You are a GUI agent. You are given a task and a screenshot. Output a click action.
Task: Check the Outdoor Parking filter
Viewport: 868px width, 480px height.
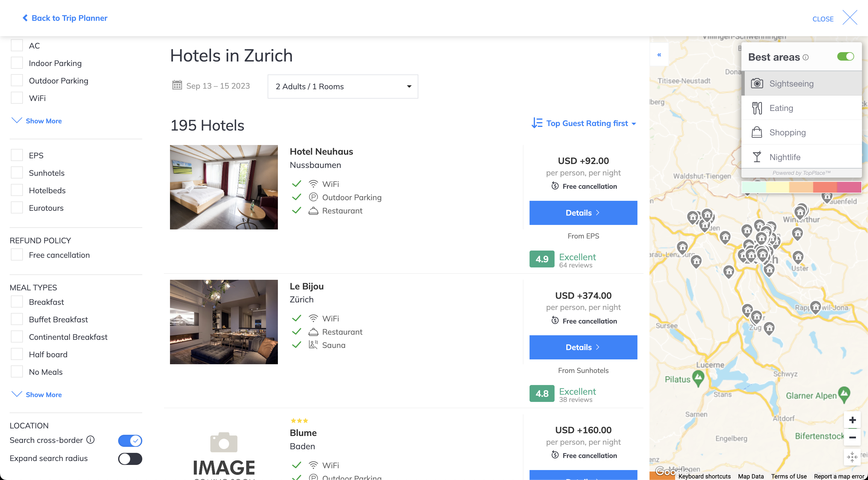[17, 80]
